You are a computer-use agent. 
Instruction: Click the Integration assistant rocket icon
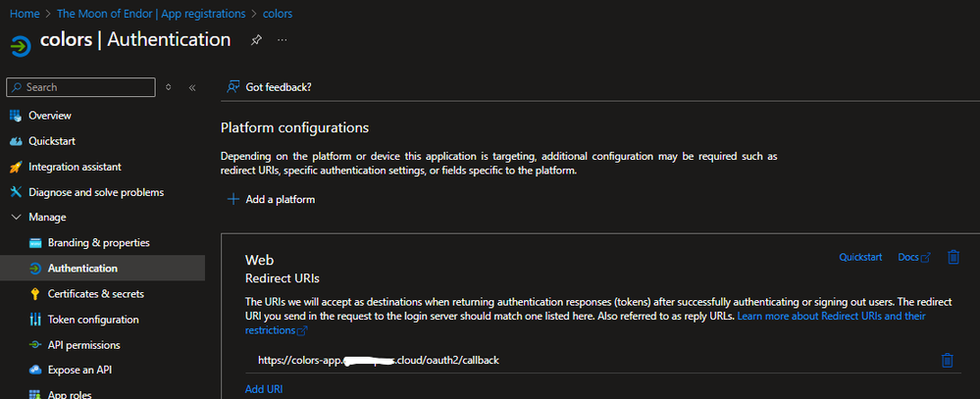coord(17,167)
